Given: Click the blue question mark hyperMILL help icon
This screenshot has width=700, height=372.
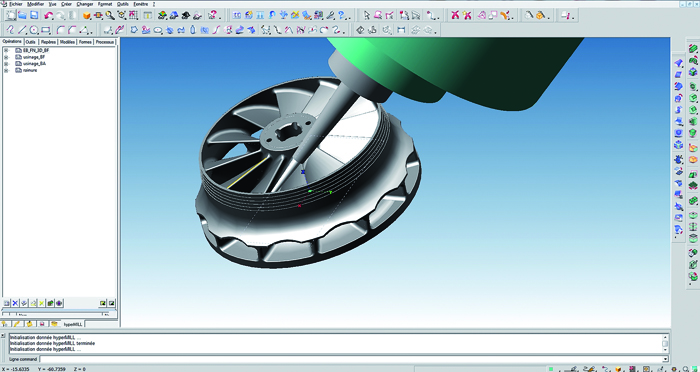Looking at the screenshot, I should [x=342, y=16].
